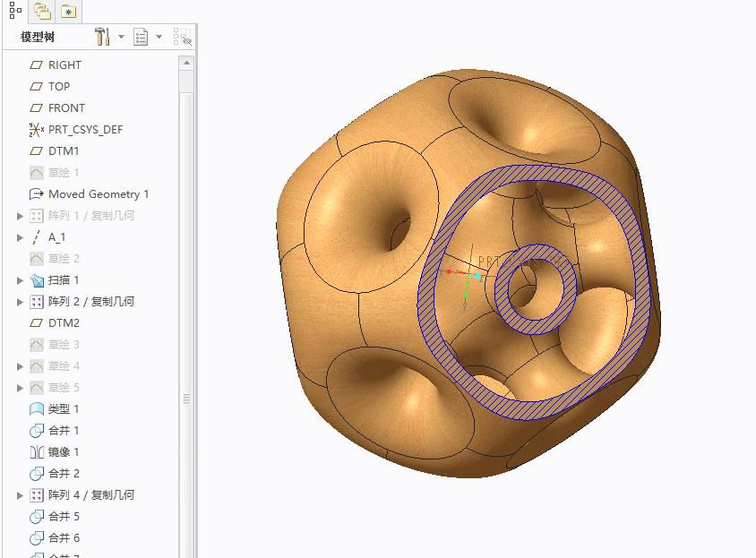The width and height of the screenshot is (756, 558).
Task: Click the Moved Geometry 1 feature icon
Action: (37, 194)
